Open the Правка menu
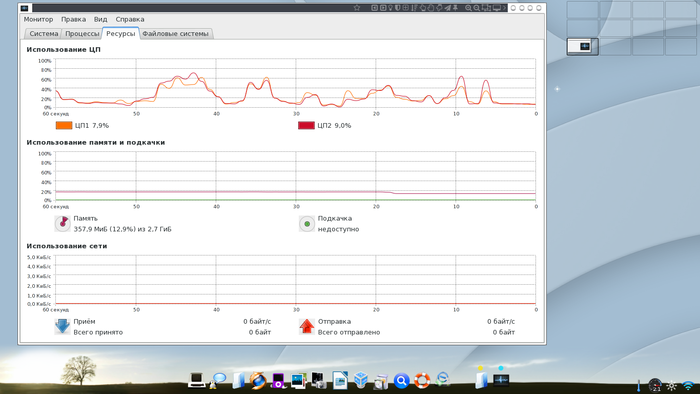Image resolution: width=700 pixels, height=394 pixels. (73, 19)
